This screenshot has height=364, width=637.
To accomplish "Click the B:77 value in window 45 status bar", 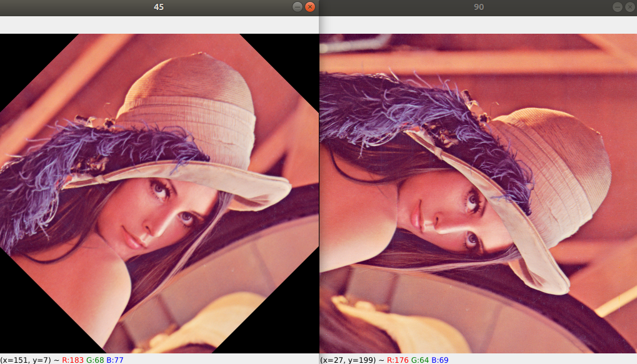I will pos(115,360).
